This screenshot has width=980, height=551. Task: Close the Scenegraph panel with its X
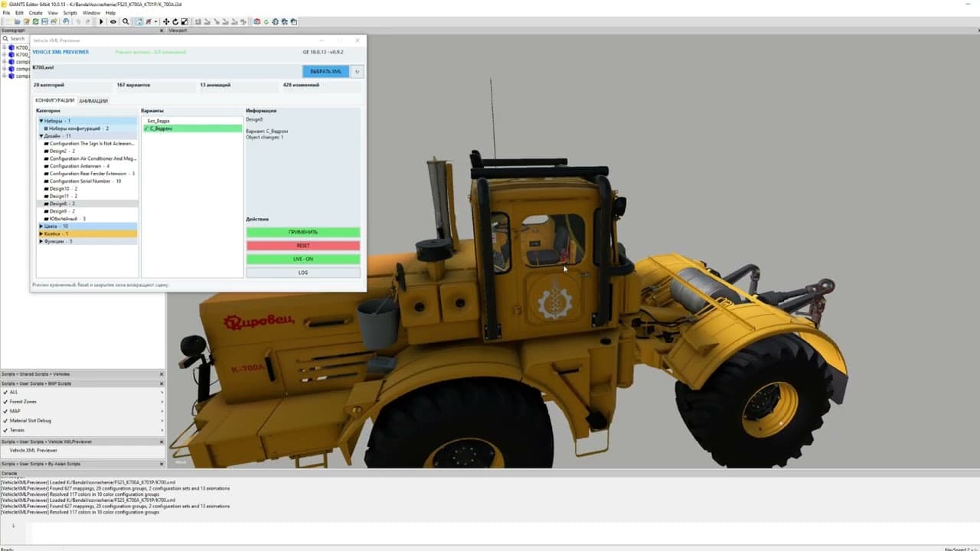point(162,31)
